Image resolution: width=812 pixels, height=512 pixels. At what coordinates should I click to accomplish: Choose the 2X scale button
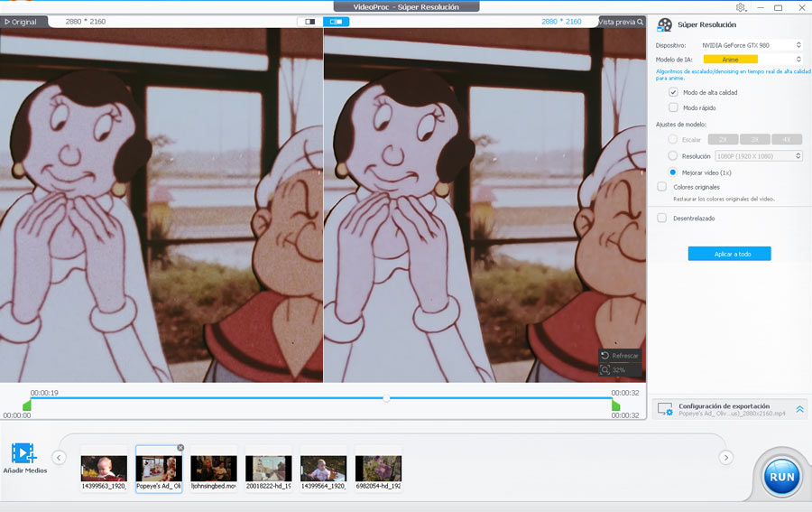click(x=723, y=139)
